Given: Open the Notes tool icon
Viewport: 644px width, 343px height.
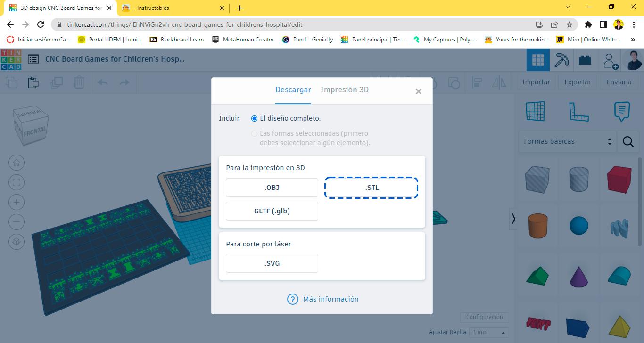Looking at the screenshot, I should 622,112.
